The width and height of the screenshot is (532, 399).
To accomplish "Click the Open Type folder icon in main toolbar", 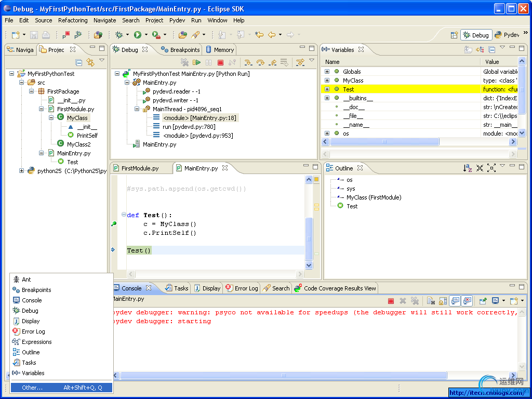I will [x=183, y=35].
